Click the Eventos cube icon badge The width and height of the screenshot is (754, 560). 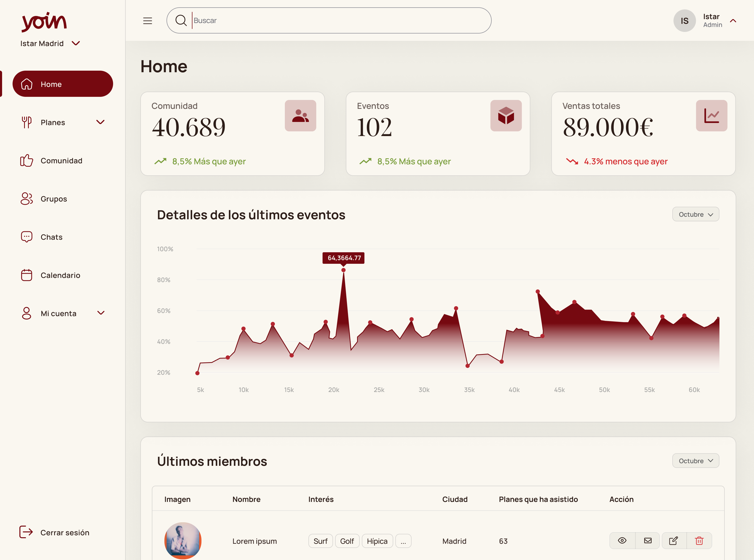coord(506,116)
